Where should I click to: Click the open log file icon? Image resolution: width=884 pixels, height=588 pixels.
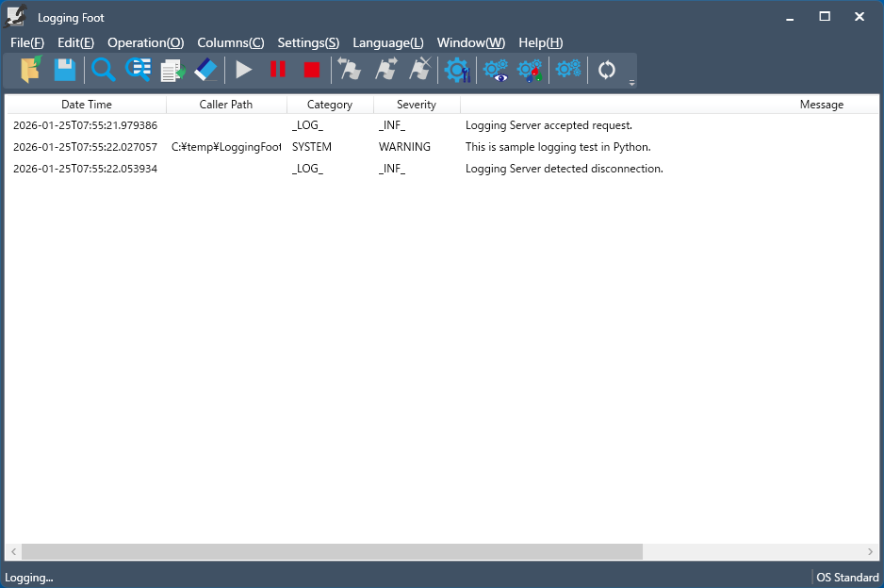pyautogui.click(x=31, y=70)
